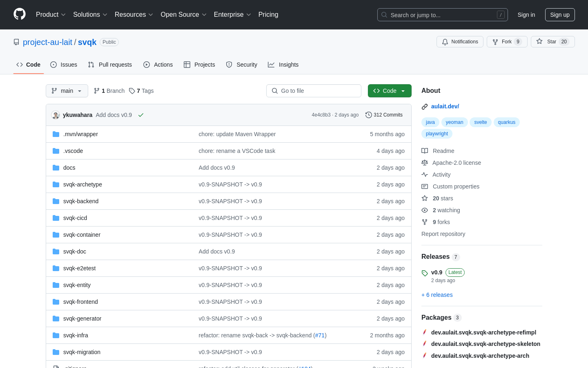
Task: Click the v0.9 release tag icon
Action: pyautogui.click(x=425, y=273)
